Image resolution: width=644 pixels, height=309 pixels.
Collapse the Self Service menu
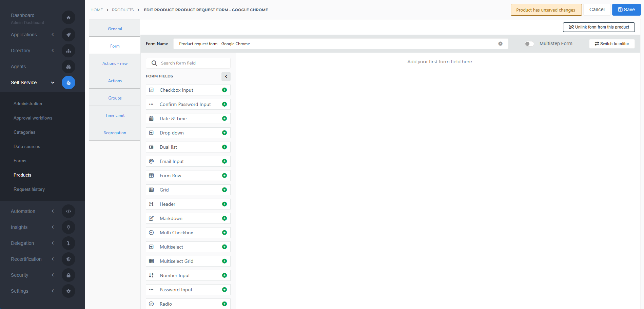pyautogui.click(x=53, y=83)
